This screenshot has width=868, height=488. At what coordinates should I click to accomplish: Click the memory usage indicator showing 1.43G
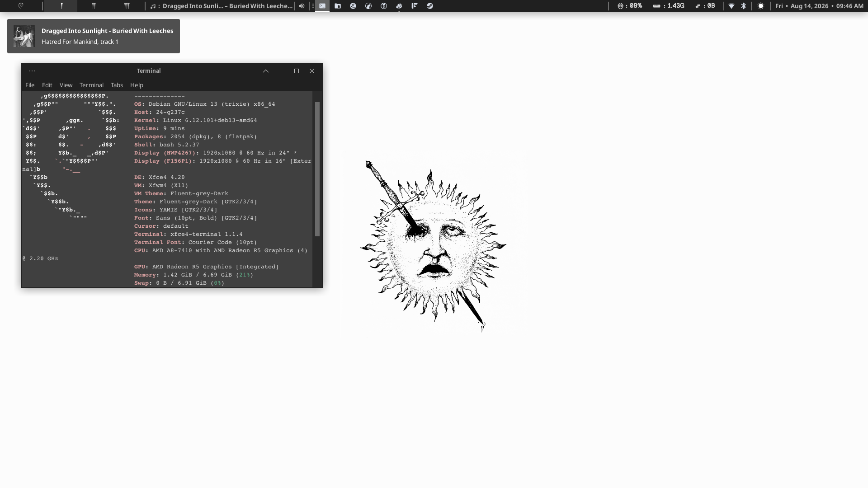point(669,6)
